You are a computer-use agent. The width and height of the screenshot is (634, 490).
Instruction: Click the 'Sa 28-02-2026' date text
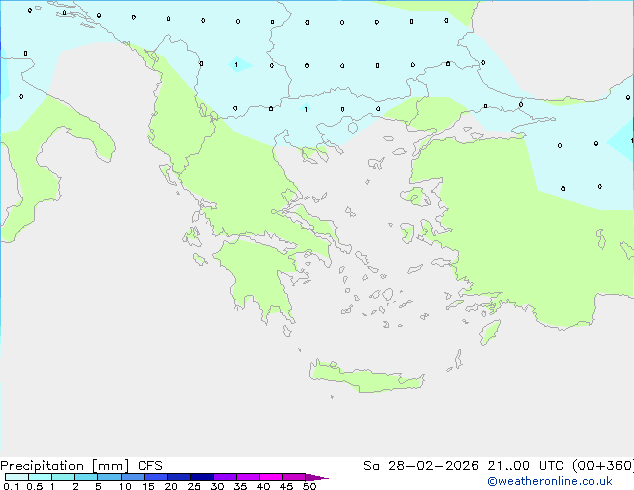(421, 466)
